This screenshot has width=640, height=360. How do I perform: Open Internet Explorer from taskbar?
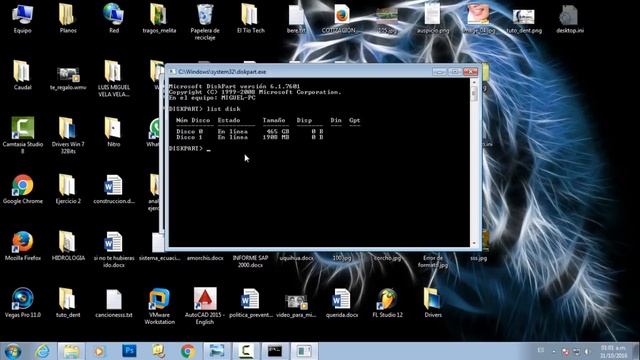42,351
